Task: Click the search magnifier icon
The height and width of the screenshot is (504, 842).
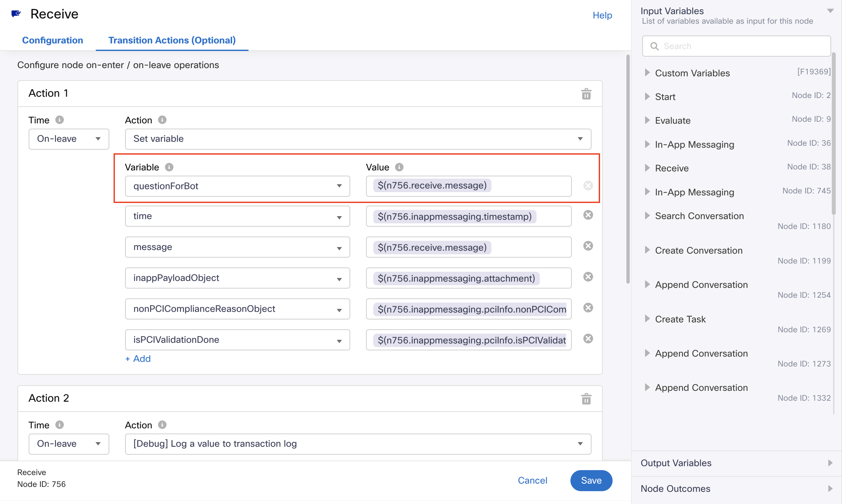Action: pyautogui.click(x=654, y=46)
